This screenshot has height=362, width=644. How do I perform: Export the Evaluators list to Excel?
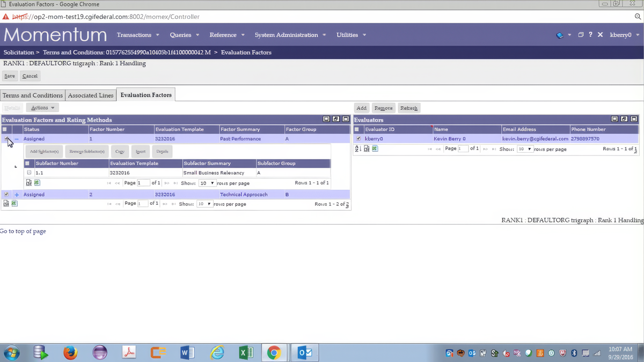pyautogui.click(x=375, y=149)
